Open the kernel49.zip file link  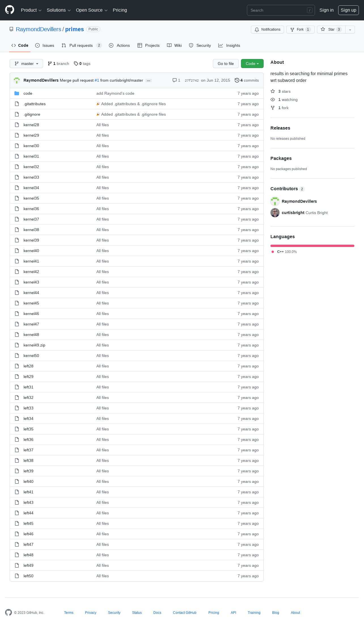coord(34,345)
